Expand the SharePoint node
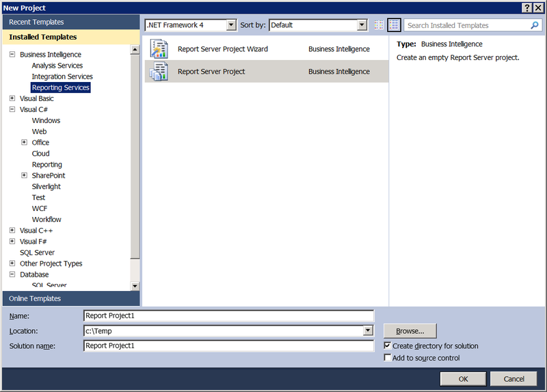The width and height of the screenshot is (547, 392). pos(24,176)
